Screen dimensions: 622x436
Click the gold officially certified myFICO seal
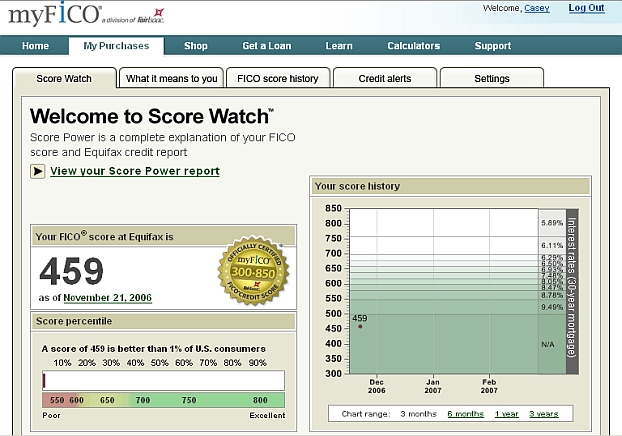[x=253, y=271]
